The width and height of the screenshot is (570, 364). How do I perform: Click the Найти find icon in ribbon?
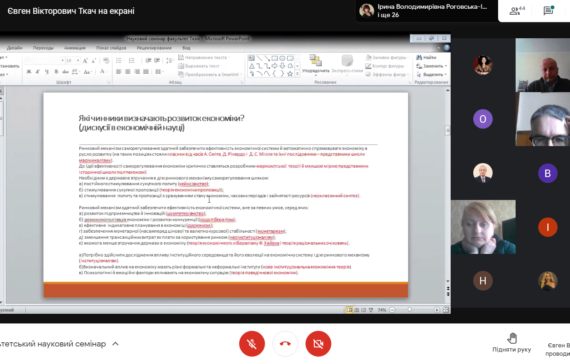click(x=426, y=57)
